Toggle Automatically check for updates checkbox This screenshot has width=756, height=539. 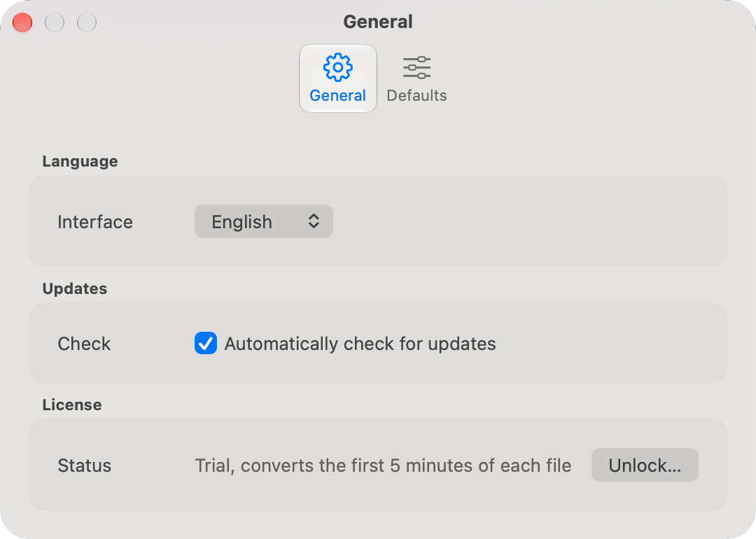coord(206,343)
